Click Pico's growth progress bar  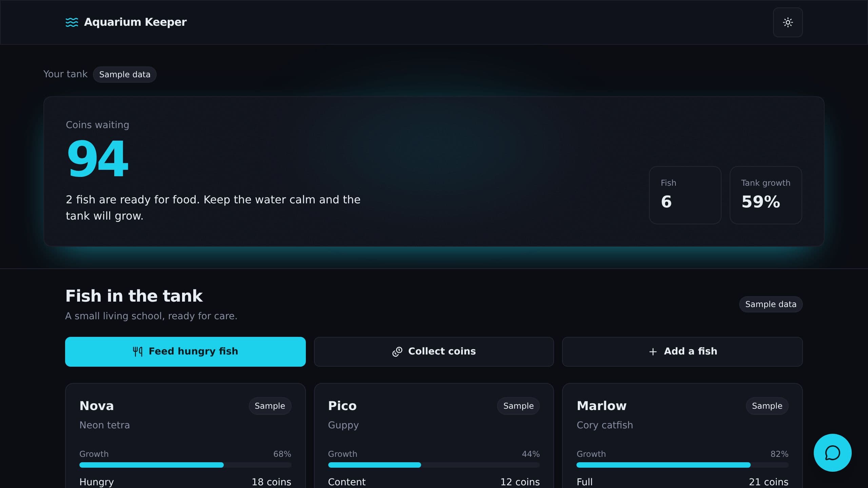(x=434, y=465)
